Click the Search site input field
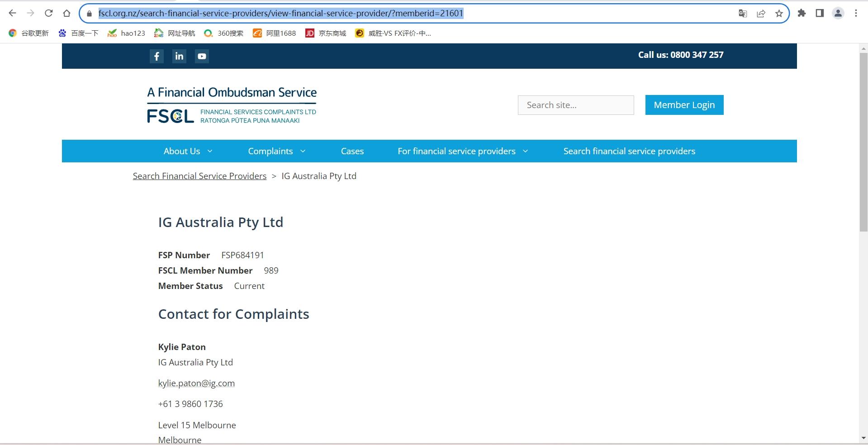This screenshot has height=445, width=868. [576, 105]
